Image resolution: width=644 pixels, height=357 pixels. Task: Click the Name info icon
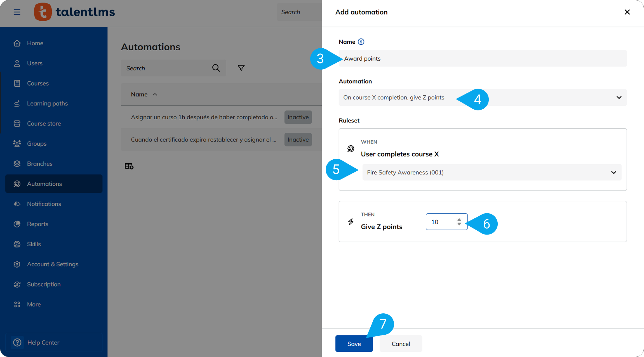point(361,42)
